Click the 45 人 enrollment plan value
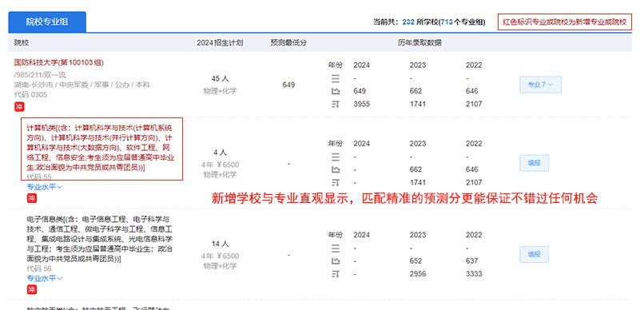 220,78
